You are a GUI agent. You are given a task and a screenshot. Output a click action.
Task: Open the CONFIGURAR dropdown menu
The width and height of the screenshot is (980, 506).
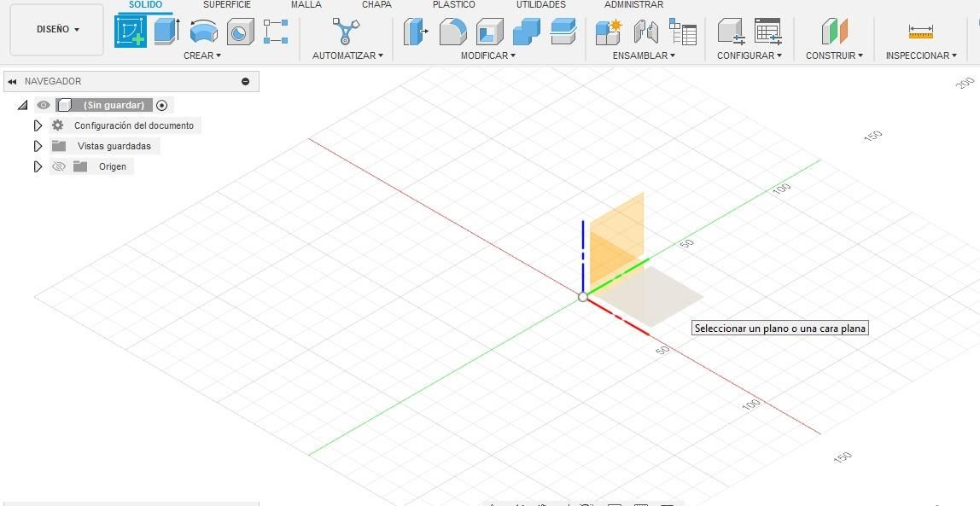(750, 55)
